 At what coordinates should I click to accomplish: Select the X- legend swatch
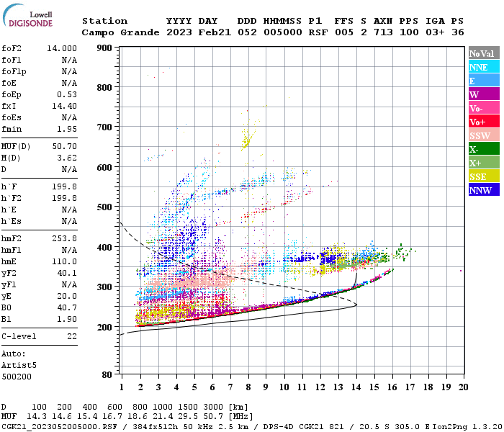click(484, 149)
